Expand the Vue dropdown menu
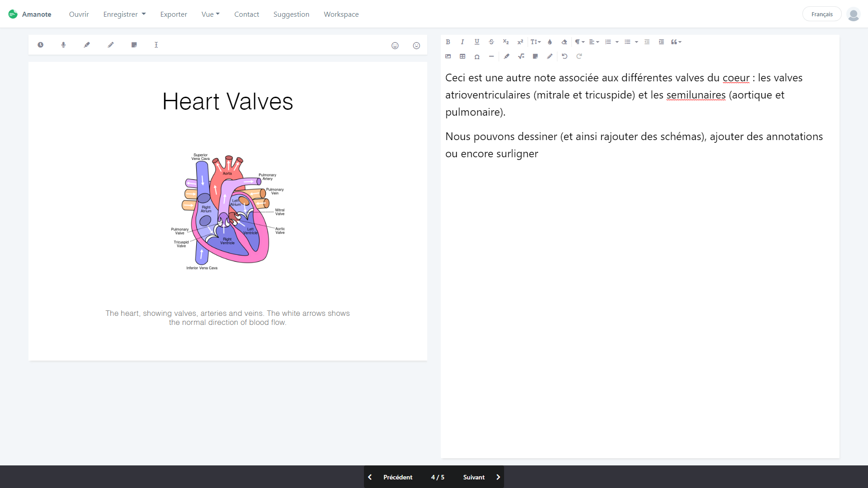 click(x=210, y=14)
